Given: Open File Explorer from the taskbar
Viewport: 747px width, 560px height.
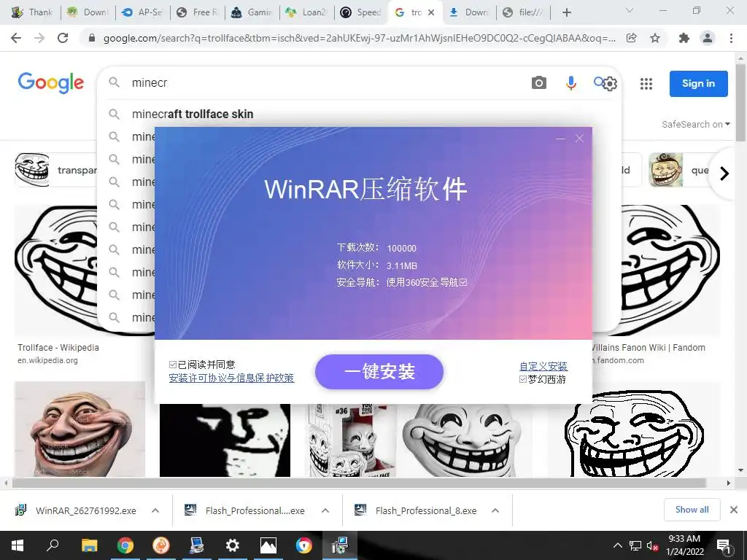Looking at the screenshot, I should coord(89,545).
